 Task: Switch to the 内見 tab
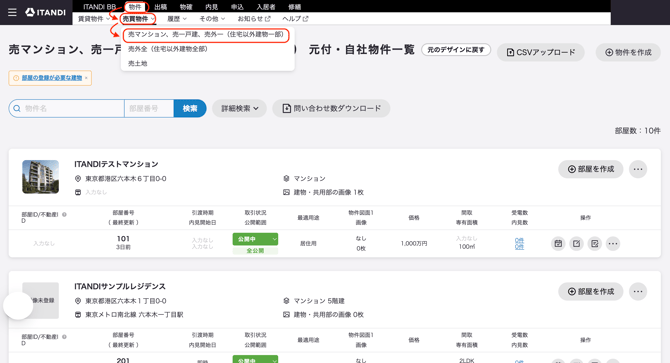click(212, 7)
